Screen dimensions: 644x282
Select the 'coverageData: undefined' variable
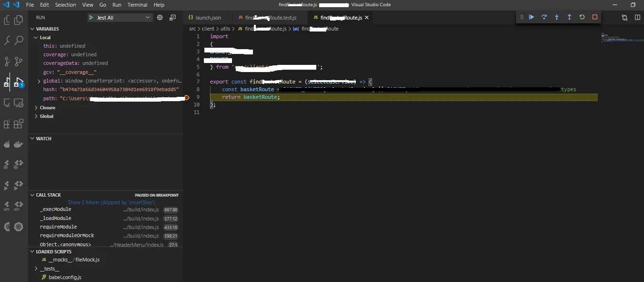[x=106, y=63]
